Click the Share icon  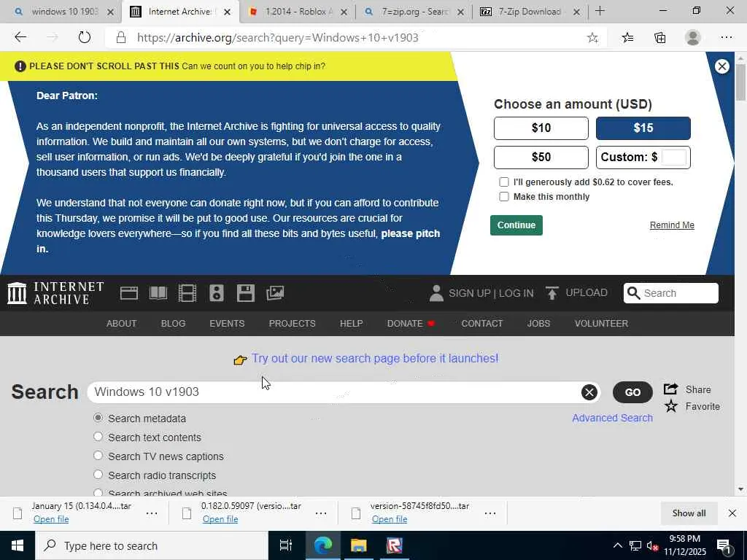click(x=671, y=389)
